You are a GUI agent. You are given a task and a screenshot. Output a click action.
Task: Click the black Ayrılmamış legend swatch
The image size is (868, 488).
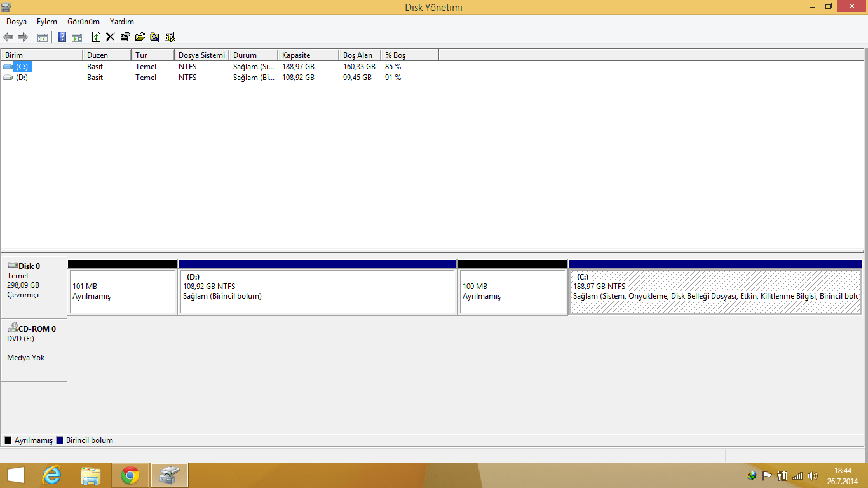(8, 440)
